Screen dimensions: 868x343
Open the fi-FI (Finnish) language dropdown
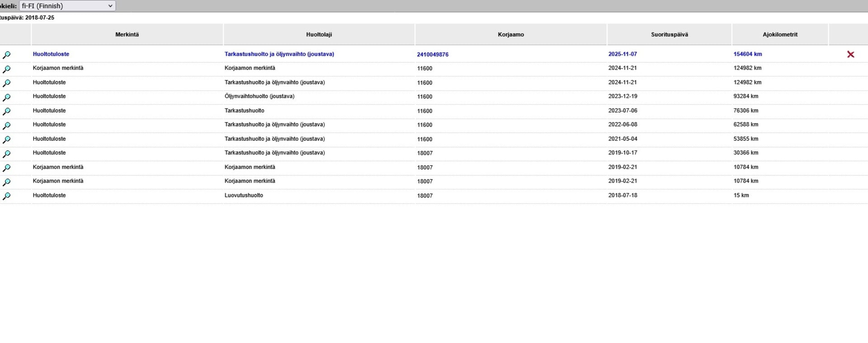(67, 6)
